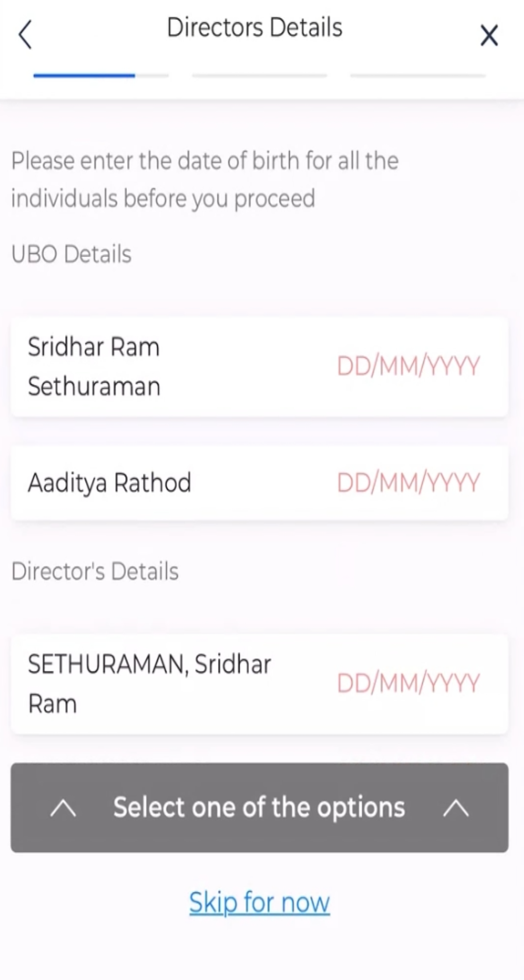
Task: Select the 'Sridhar Ram Sethuraman' UBO name
Action: [x=94, y=366]
